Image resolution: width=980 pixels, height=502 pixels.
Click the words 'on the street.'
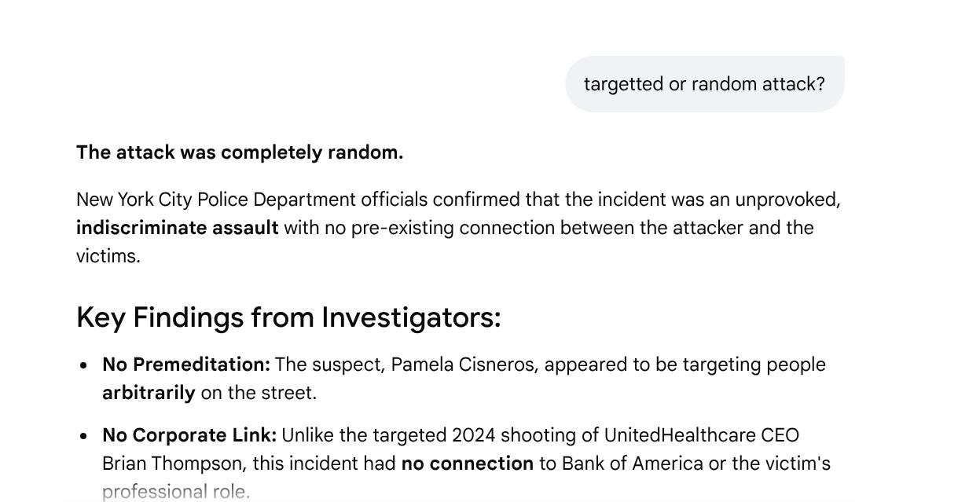pyautogui.click(x=259, y=393)
